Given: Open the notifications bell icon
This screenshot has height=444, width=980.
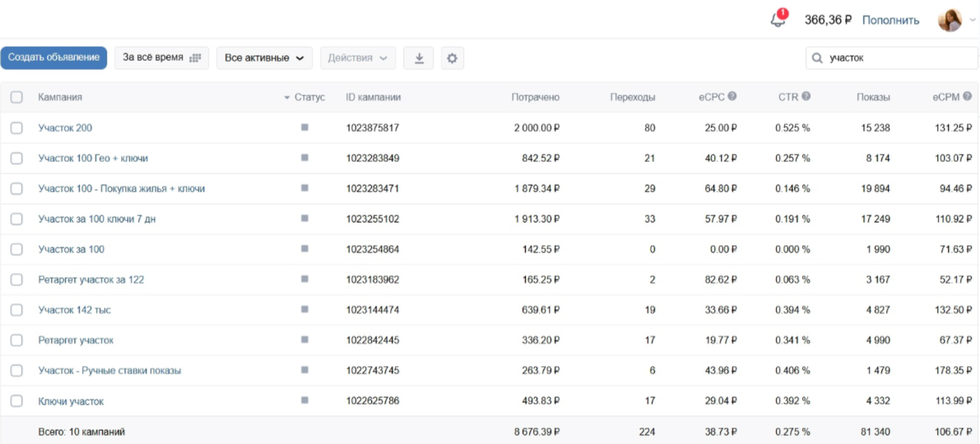Looking at the screenshot, I should pyautogui.click(x=778, y=20).
